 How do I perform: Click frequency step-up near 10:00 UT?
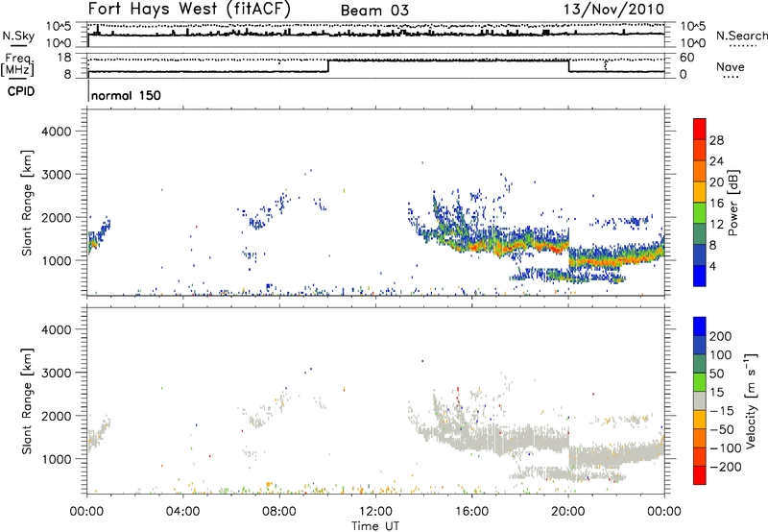click(x=328, y=65)
